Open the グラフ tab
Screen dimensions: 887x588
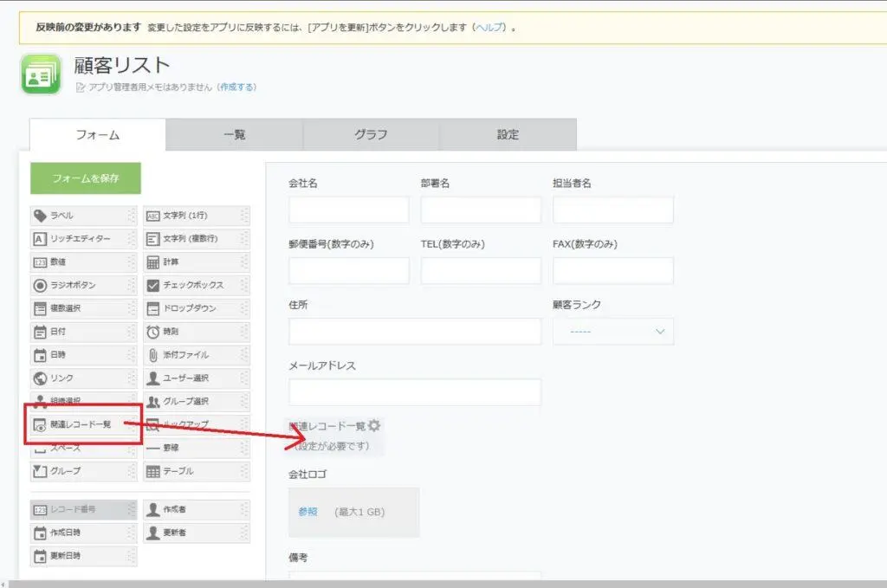pos(371,134)
